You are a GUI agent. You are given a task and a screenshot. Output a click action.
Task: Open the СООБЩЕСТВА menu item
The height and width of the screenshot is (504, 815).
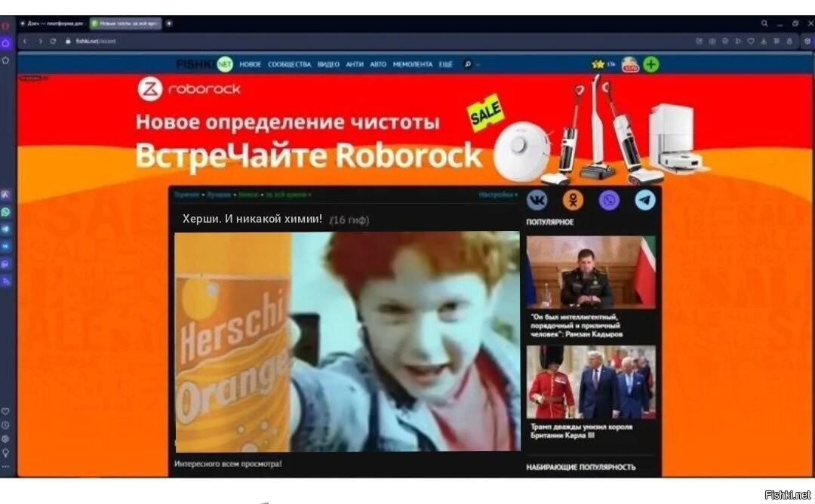(x=290, y=64)
